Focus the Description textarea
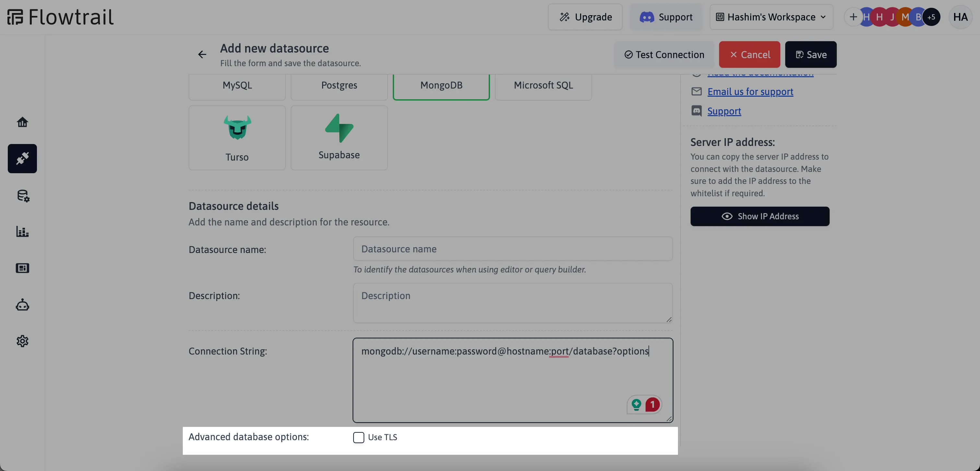This screenshot has width=980, height=471. [512, 303]
